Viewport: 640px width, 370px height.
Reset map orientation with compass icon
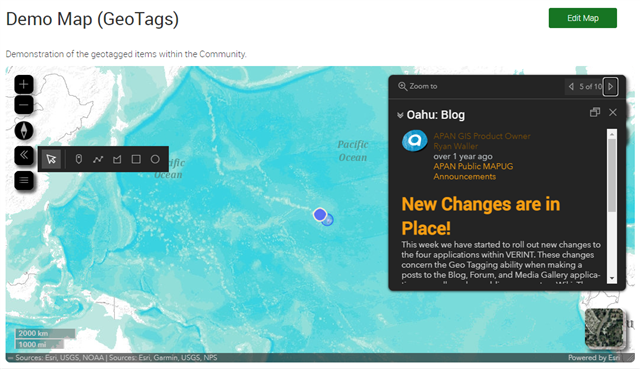click(24, 131)
